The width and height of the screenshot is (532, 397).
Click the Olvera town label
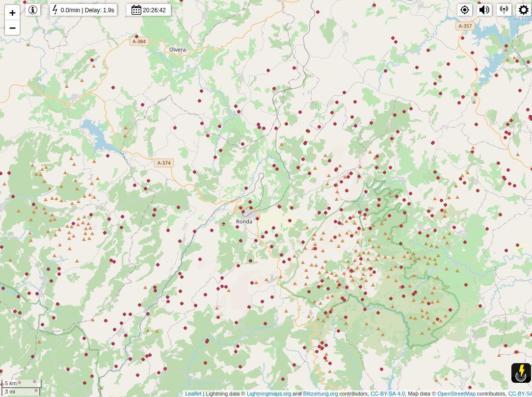178,50
